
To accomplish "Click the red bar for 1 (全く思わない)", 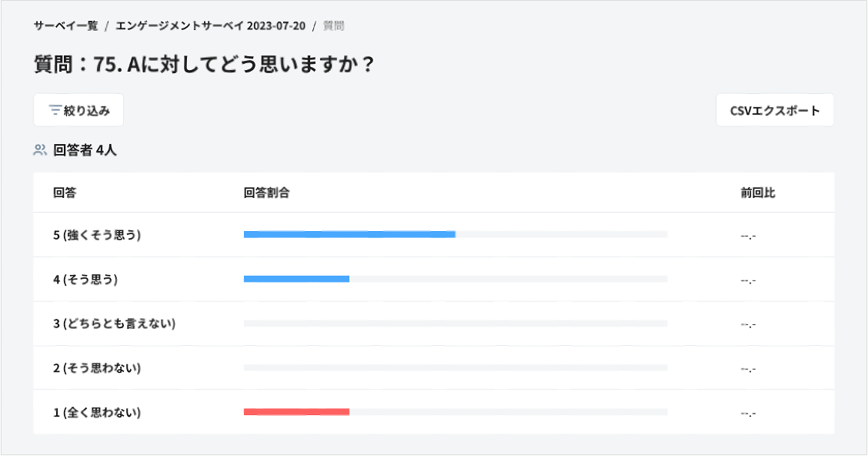I will pyautogui.click(x=296, y=412).
